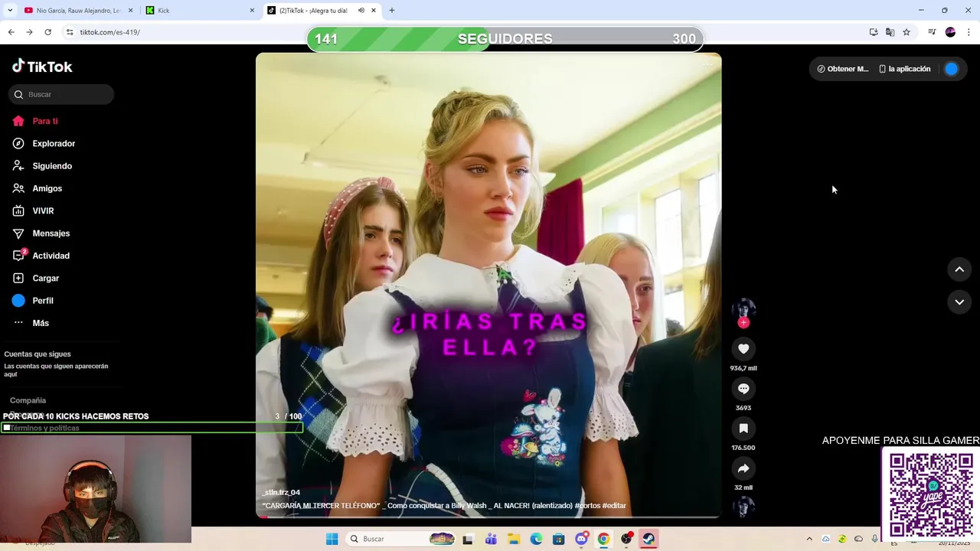Share the video with arrow icon

(743, 468)
